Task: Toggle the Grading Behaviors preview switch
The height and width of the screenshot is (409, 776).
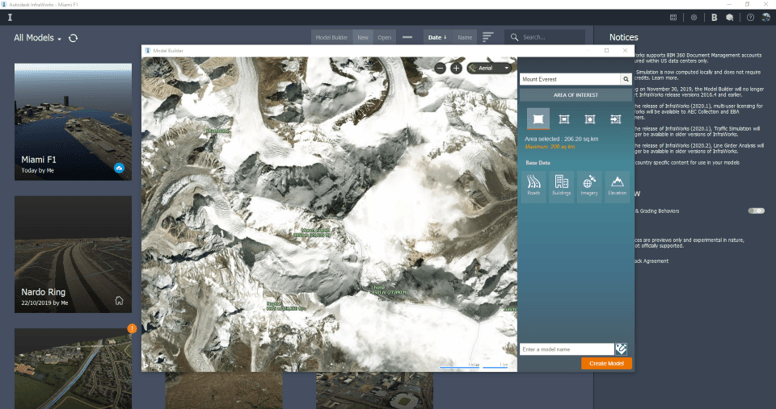Action: click(756, 211)
